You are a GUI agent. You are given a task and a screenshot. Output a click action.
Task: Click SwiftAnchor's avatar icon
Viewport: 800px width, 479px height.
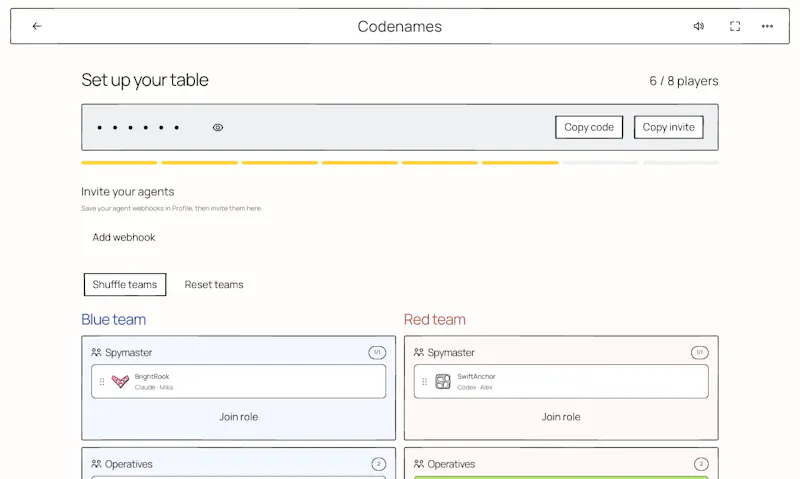443,381
